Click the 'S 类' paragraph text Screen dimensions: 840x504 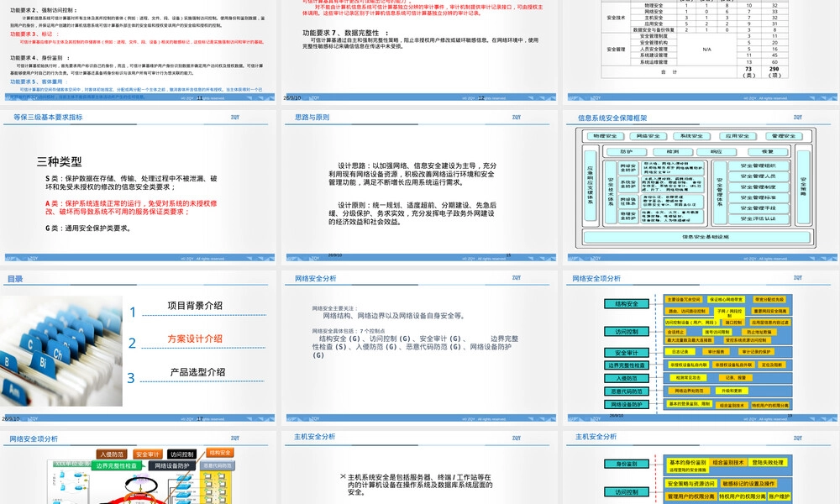pos(131,182)
